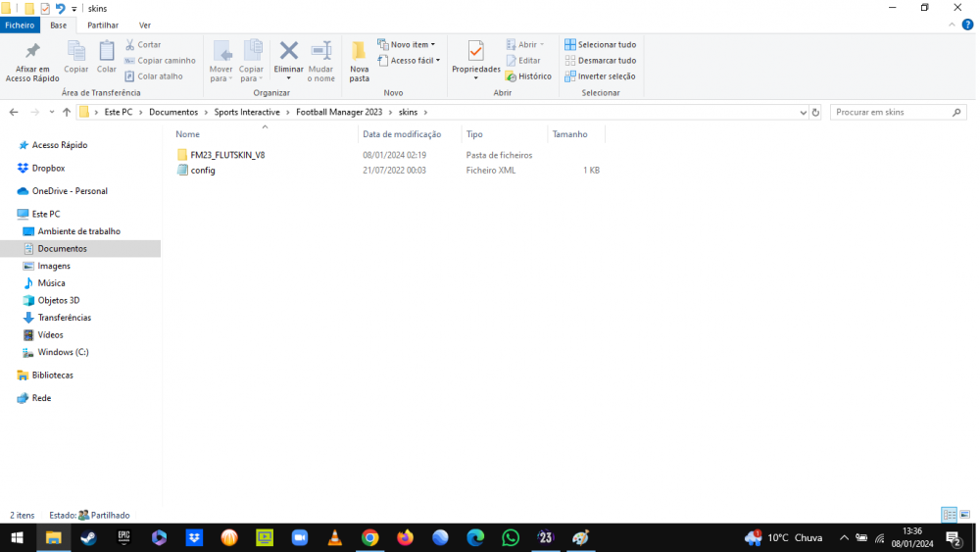The image size is (980, 552).
Task: Select the config XML file
Action: point(203,170)
